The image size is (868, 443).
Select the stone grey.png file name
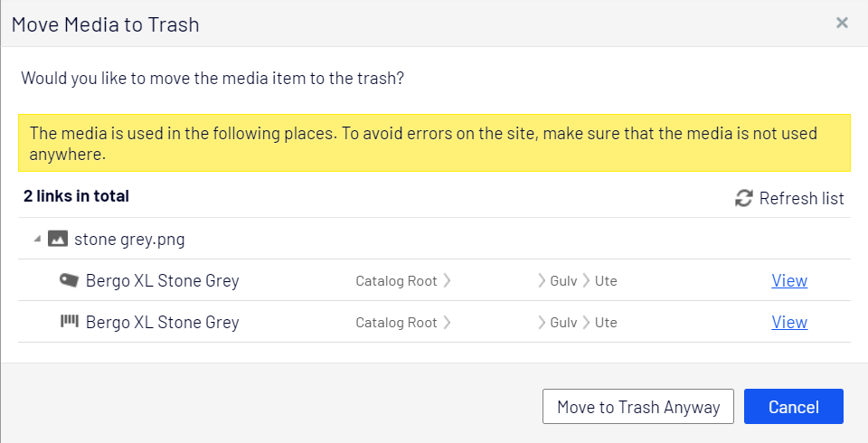pos(129,240)
